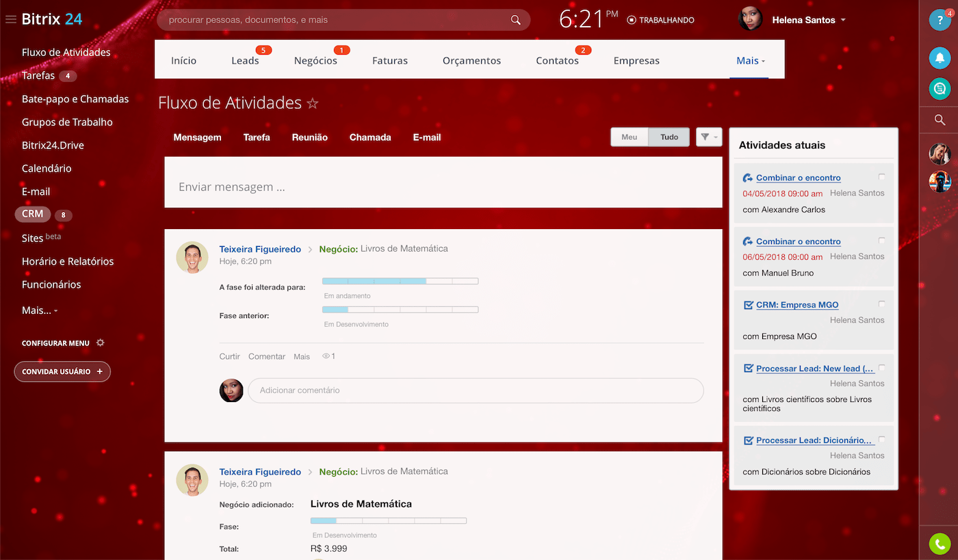
Task: Select CRM in the left sidebar
Action: pyautogui.click(x=32, y=214)
